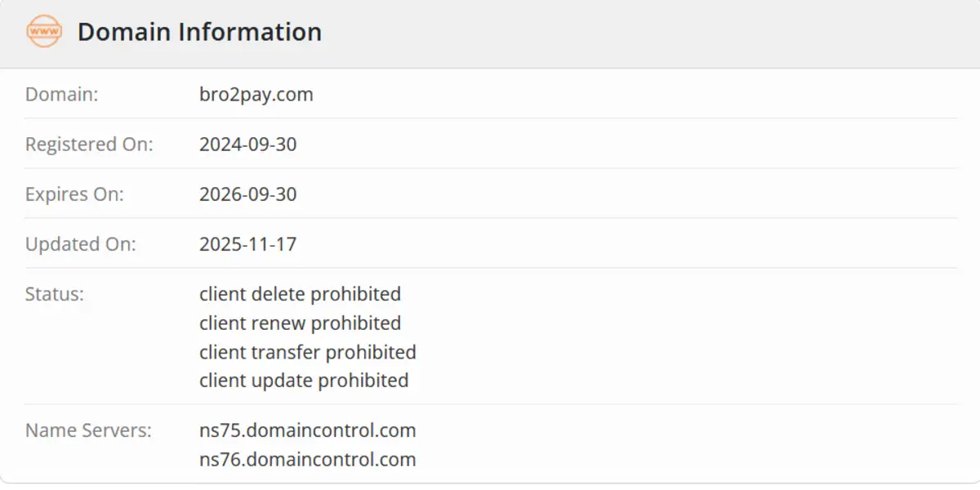Click the "Status:" field label
The image size is (980, 490).
(x=54, y=294)
